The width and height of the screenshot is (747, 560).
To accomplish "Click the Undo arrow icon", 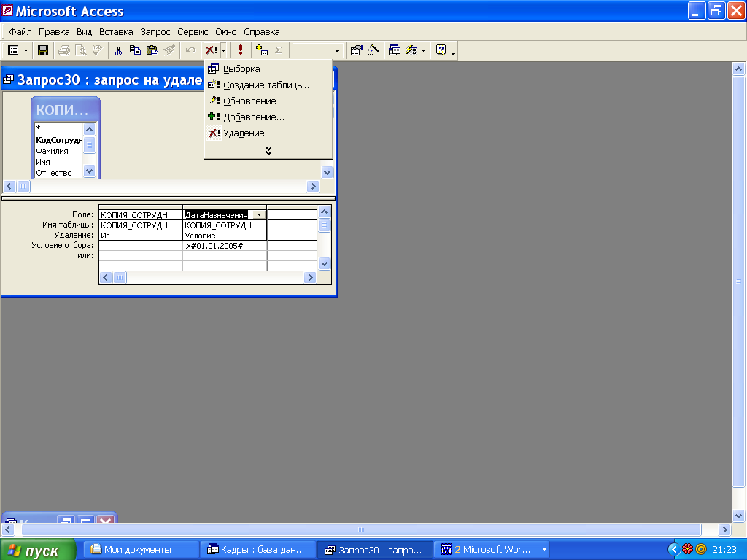I will click(190, 50).
